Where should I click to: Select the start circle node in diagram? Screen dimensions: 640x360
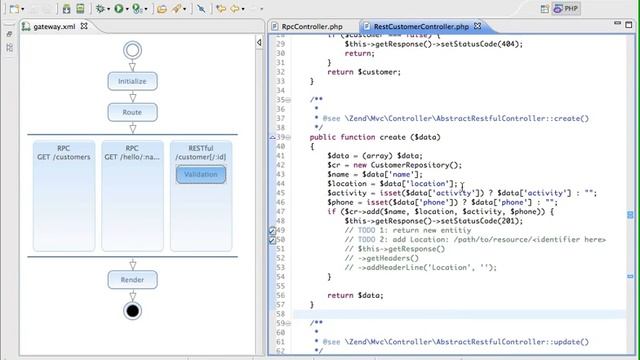[133, 50]
